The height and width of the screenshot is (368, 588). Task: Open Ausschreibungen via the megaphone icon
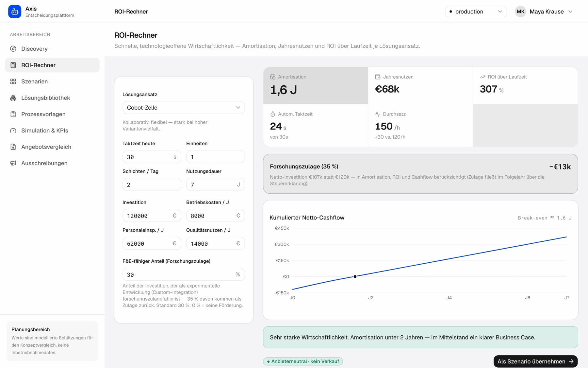coord(13,163)
